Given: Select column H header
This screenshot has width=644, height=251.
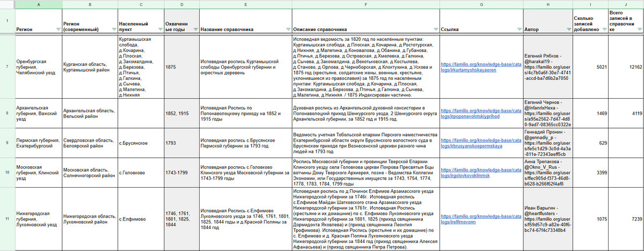Looking at the screenshot, I should pyautogui.click(x=547, y=4).
